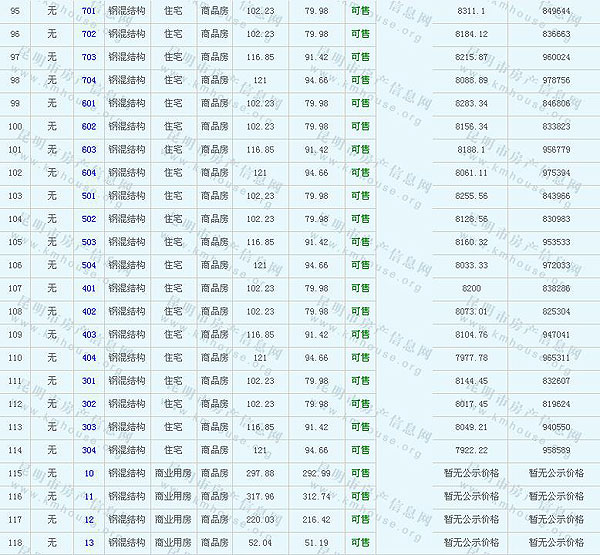Select room 604 link
600x555 pixels.
click(x=89, y=172)
